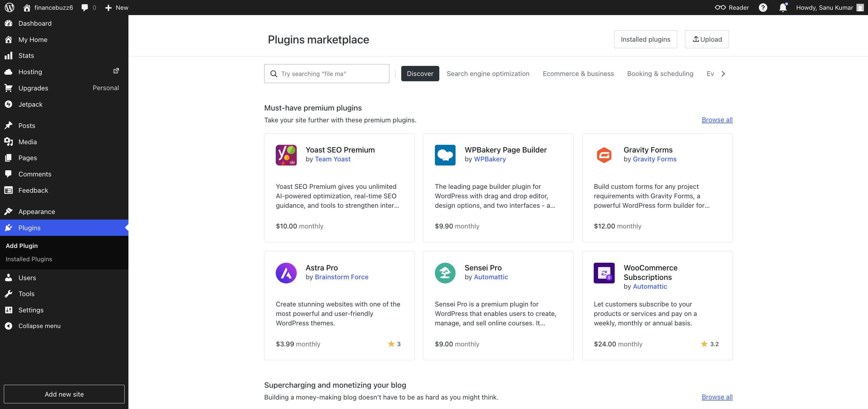
Task: Click the Media library icon
Action: point(9,142)
